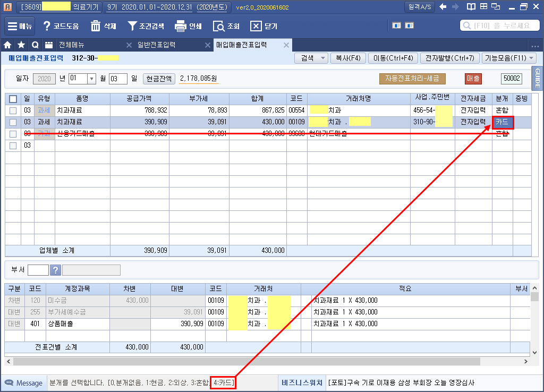
Task: Click the 자동전표처리-세금 button
Action: pos(412,79)
